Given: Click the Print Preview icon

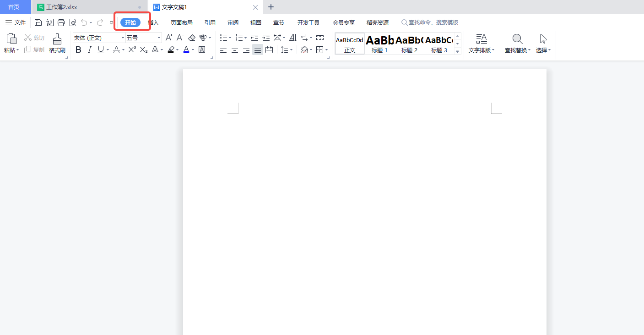Looking at the screenshot, I should click(73, 22).
